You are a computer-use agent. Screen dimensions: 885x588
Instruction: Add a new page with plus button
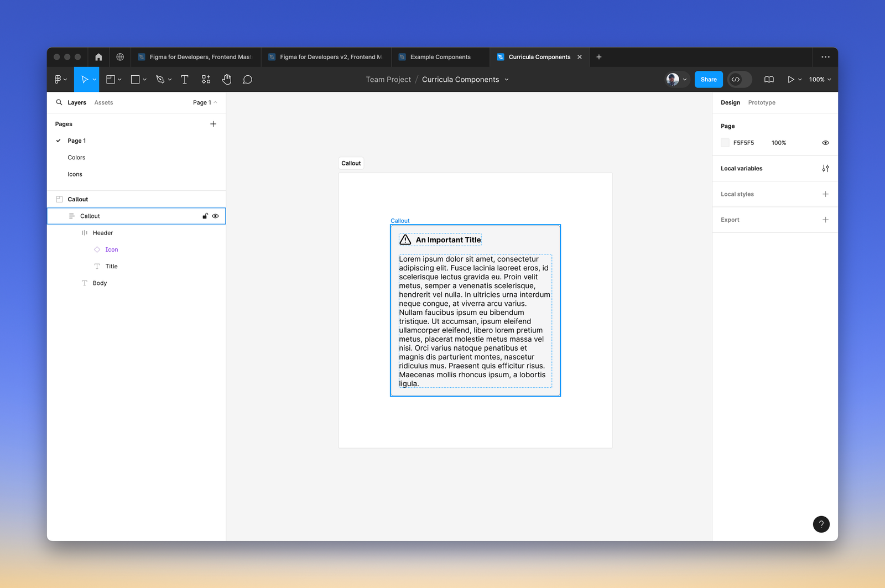[213, 124]
